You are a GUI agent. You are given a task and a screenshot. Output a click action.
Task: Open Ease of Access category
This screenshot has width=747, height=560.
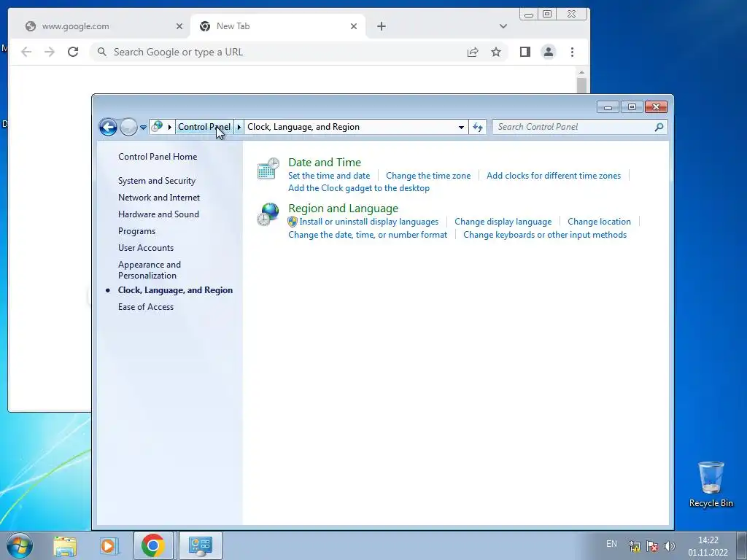[146, 307]
